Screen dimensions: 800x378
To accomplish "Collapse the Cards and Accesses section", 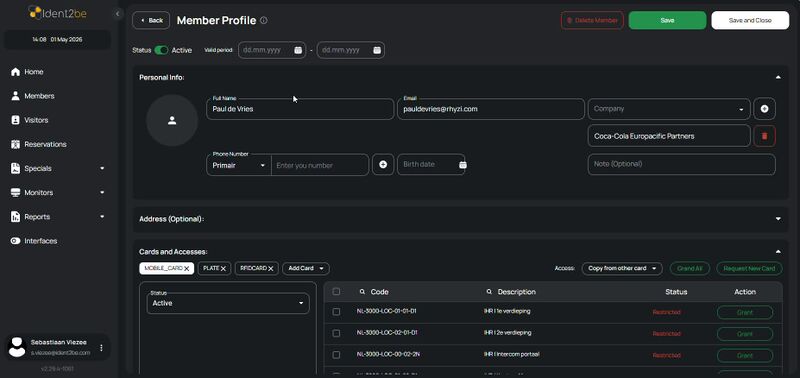I will (x=778, y=251).
